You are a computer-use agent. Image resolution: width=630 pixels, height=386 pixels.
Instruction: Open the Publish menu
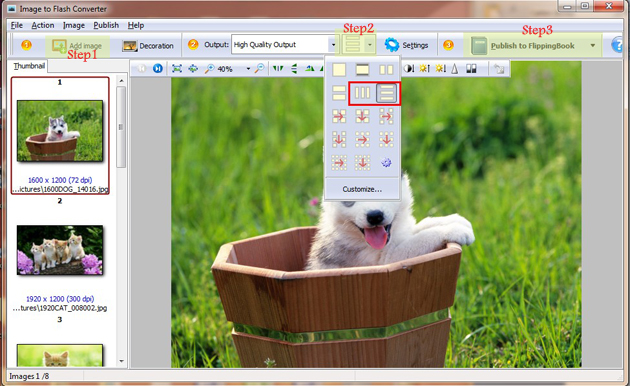pyautogui.click(x=106, y=25)
